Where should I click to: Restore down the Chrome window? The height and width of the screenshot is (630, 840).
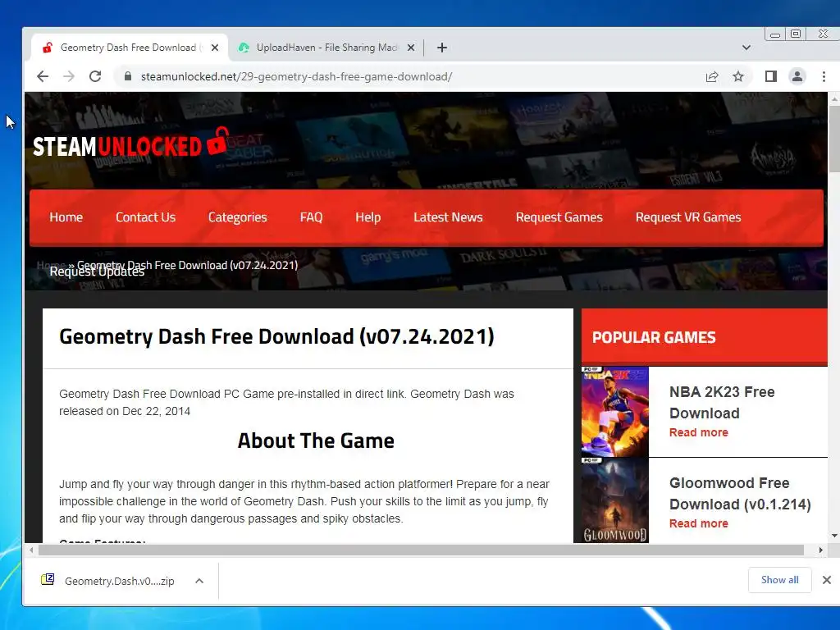click(796, 34)
